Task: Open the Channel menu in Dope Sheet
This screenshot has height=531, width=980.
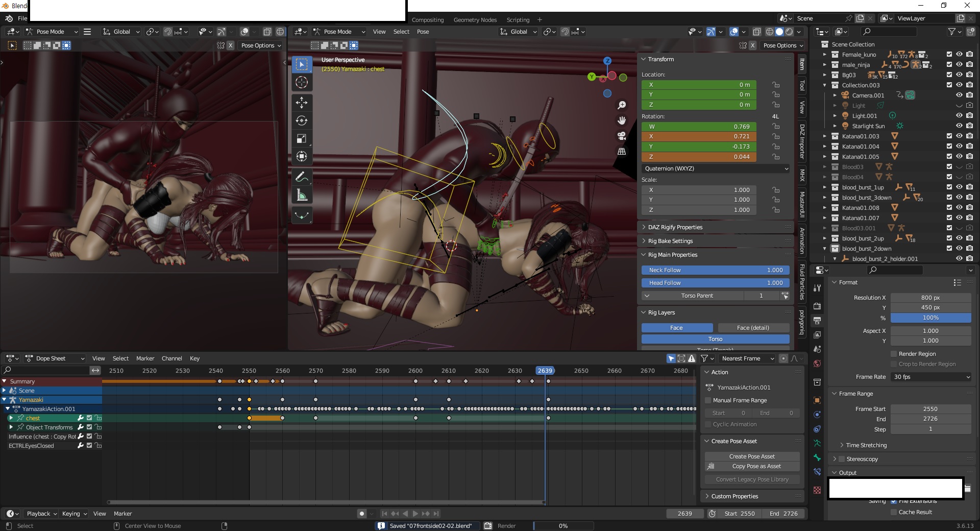Action: coord(172,358)
